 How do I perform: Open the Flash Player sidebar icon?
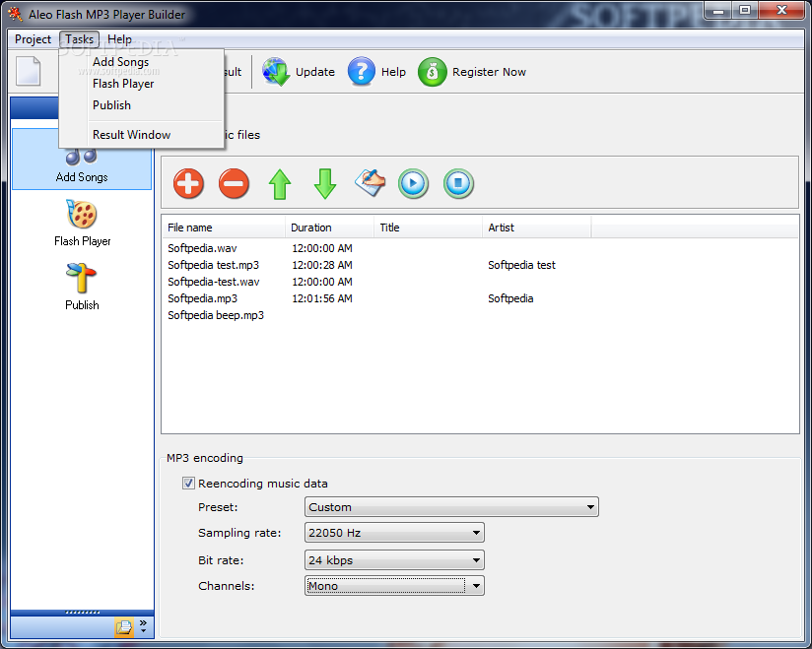point(82,214)
